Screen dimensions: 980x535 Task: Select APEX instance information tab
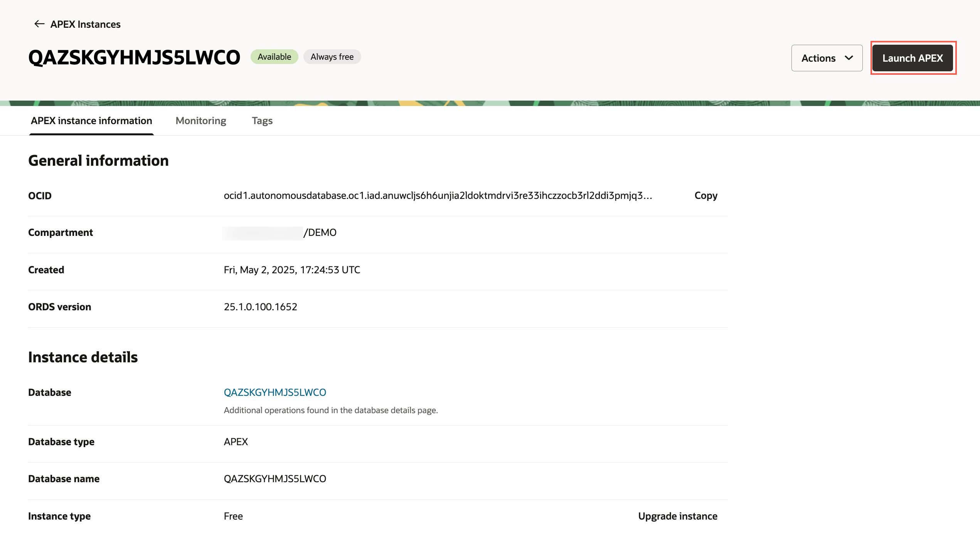pos(91,121)
